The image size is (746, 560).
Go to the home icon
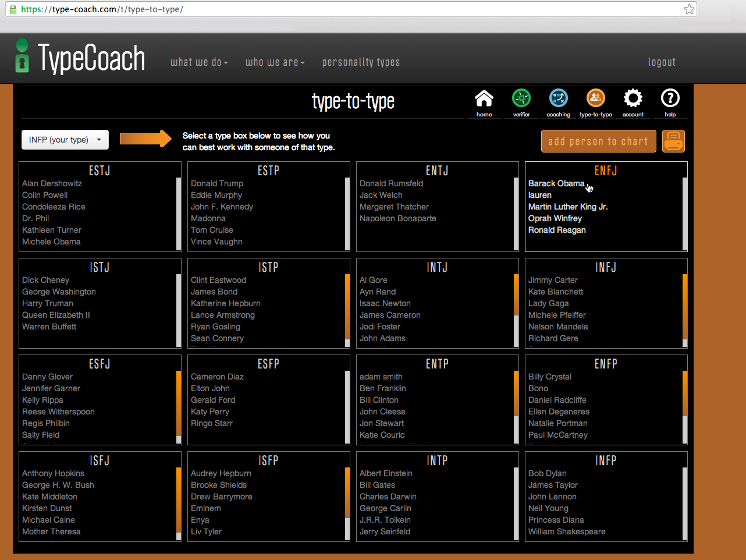pyautogui.click(x=484, y=98)
